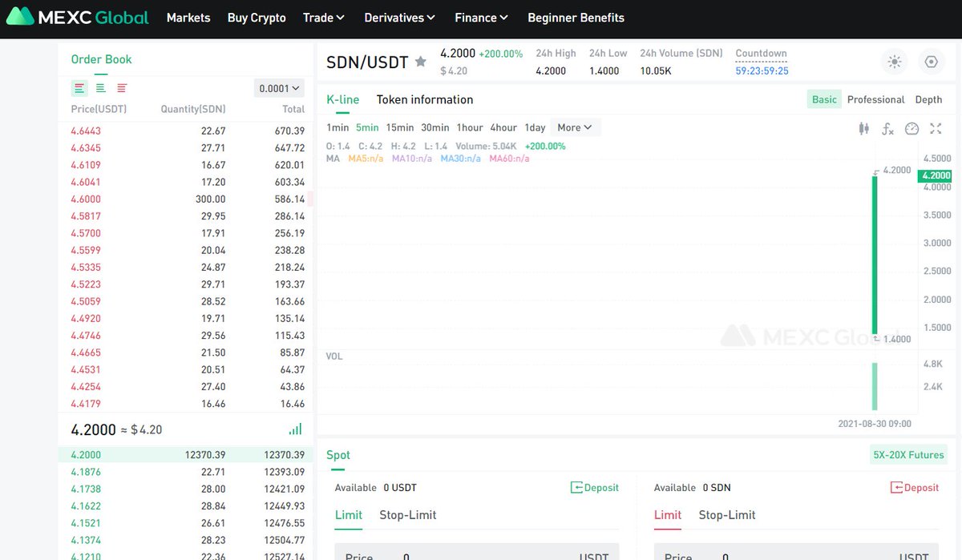This screenshot has width=962, height=560.
Task: Change chart candlestick style icon
Action: (x=864, y=128)
